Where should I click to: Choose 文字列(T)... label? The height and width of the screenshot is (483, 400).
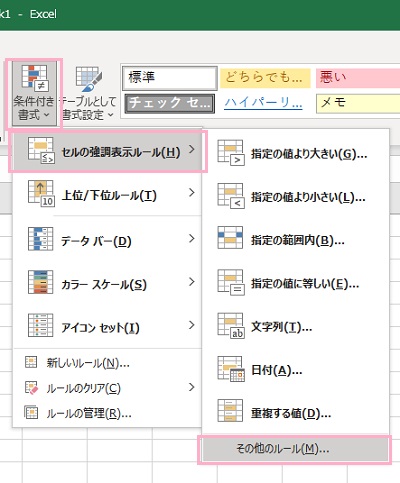282,327
